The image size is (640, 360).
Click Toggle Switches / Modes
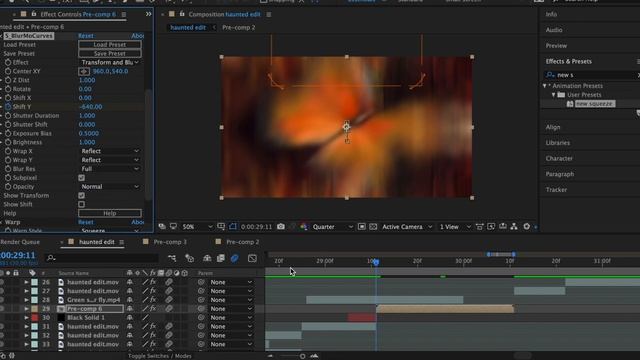coord(160,356)
